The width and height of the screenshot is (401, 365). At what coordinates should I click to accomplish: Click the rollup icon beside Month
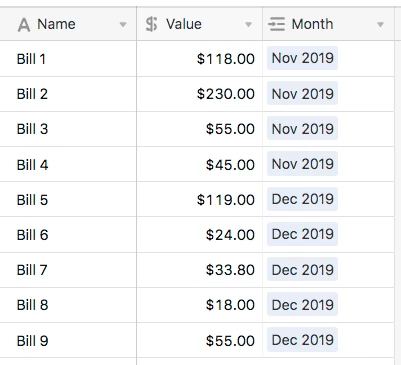[277, 24]
